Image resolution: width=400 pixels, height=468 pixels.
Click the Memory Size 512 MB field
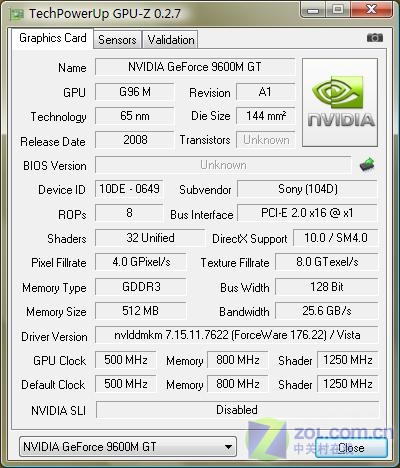(x=140, y=311)
